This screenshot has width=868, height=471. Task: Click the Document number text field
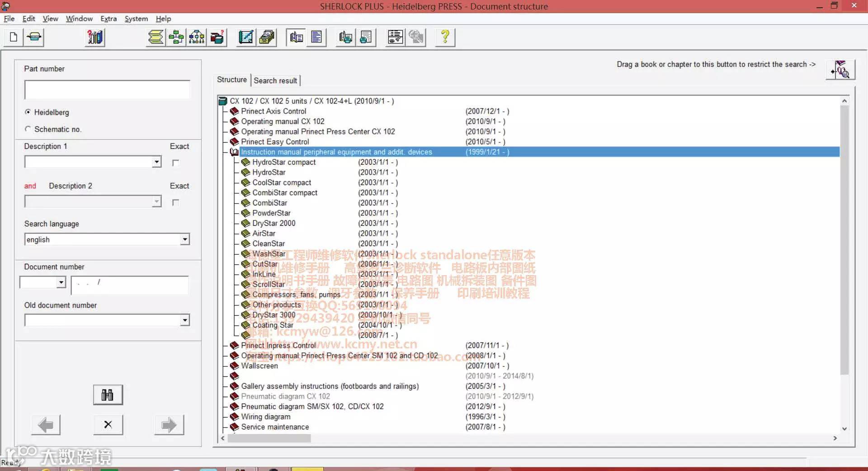tap(130, 285)
